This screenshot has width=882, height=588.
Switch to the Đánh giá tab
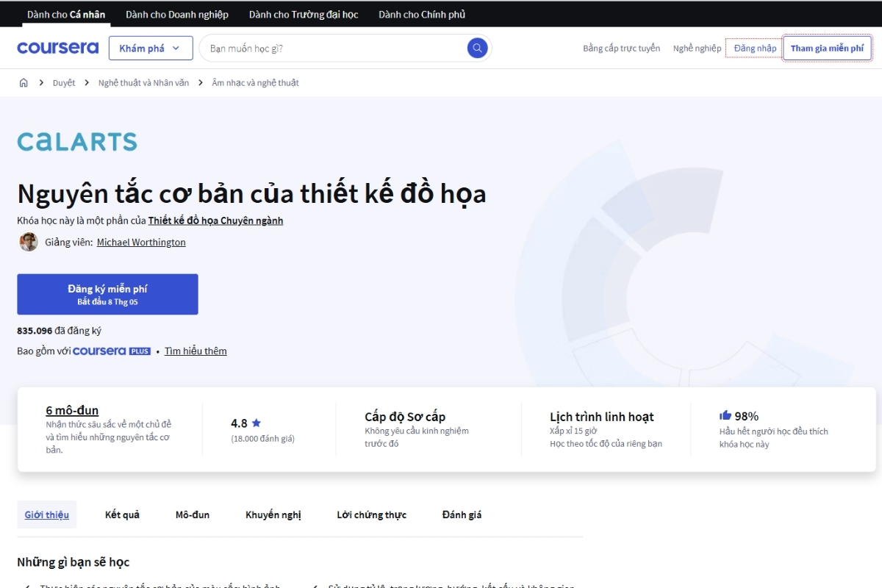pos(462,514)
